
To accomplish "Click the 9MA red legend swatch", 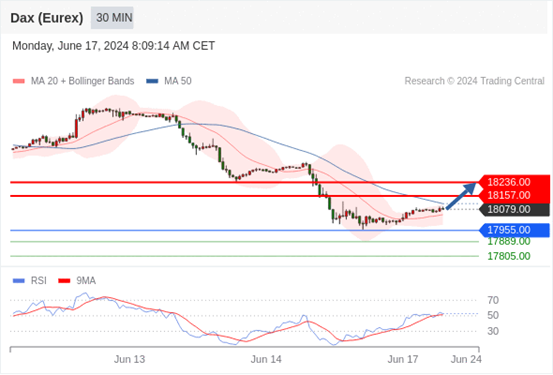I will point(64,281).
